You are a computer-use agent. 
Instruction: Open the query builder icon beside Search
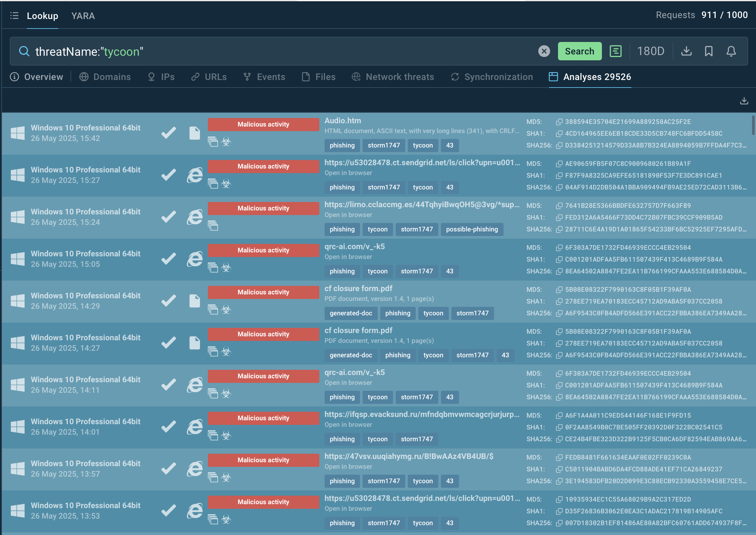[x=615, y=51]
